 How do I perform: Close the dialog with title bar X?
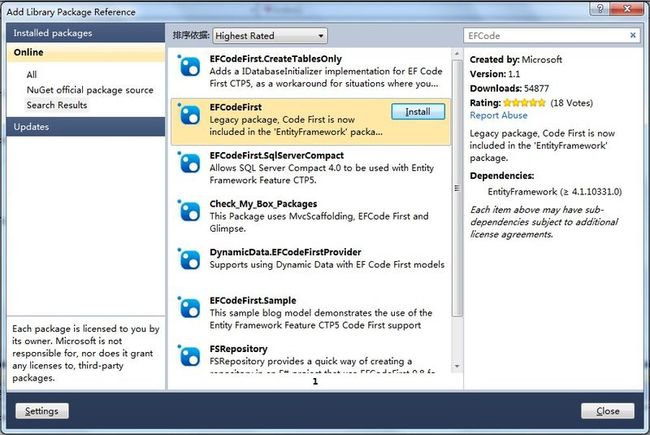[x=627, y=8]
